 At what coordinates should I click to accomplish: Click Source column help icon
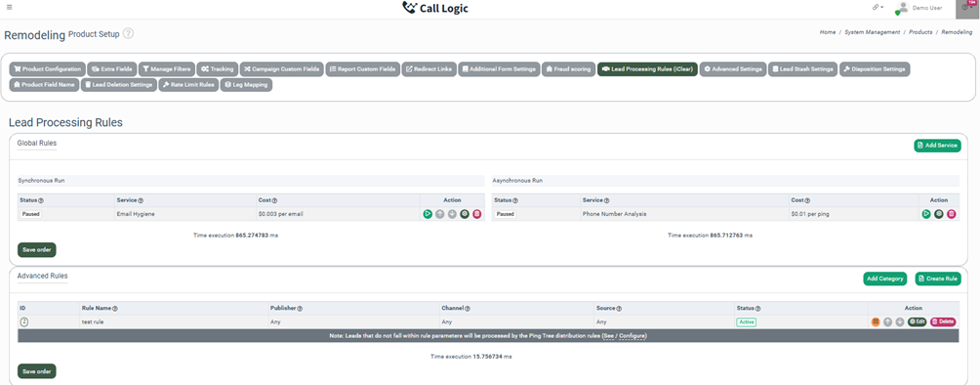(620, 309)
